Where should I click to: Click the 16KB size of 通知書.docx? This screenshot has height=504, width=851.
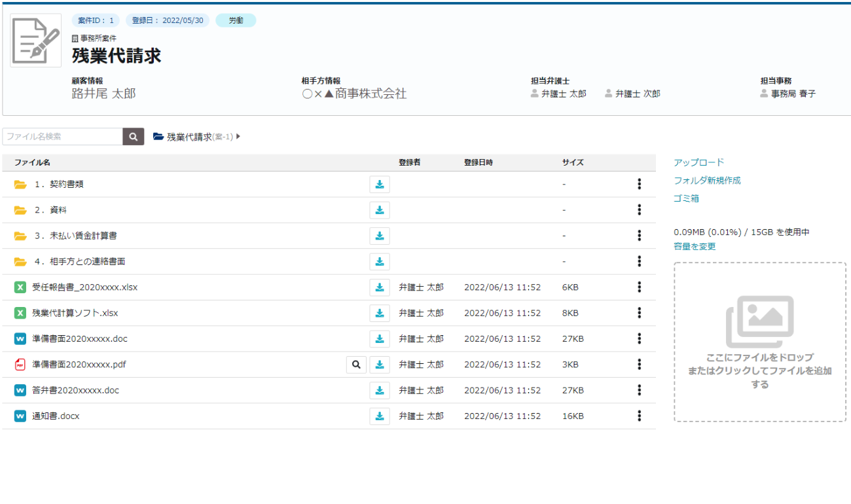click(x=573, y=416)
